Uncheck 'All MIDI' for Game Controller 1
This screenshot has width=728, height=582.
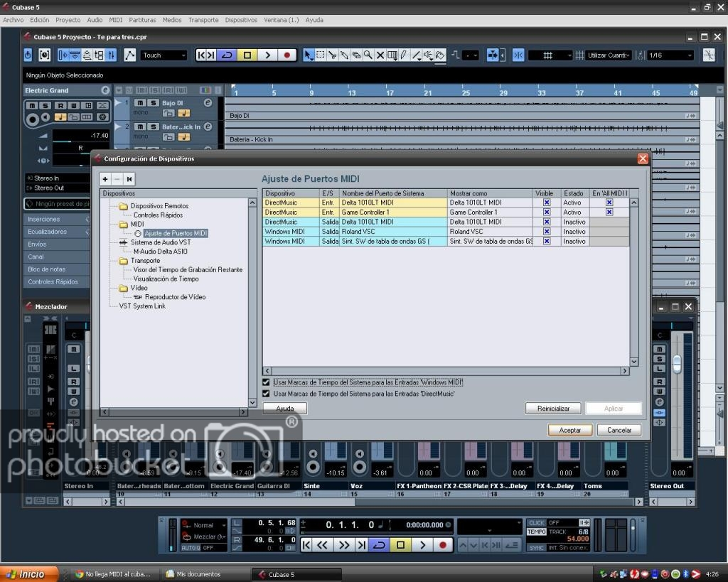[609, 212]
